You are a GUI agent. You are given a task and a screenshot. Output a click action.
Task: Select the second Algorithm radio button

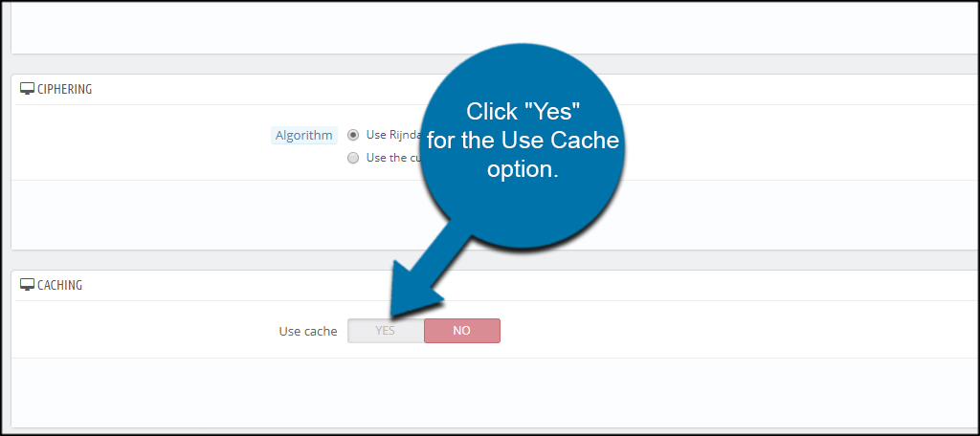(353, 158)
